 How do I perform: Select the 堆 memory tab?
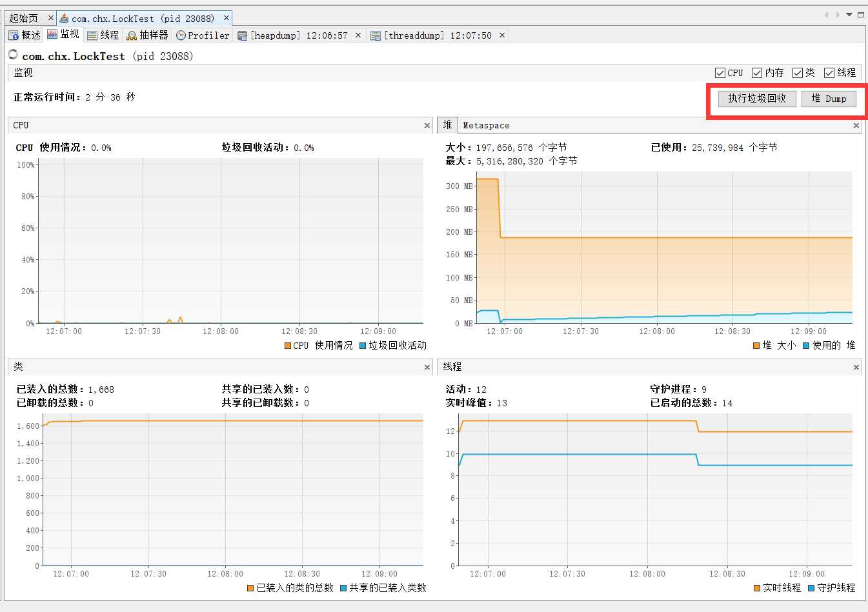point(447,125)
